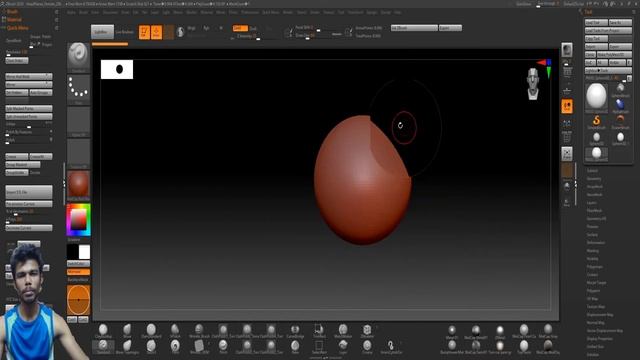Screen dimensions: 640x360
Task: Select the hPolish brush in bottom shelf
Action: pyautogui.click(x=175, y=330)
